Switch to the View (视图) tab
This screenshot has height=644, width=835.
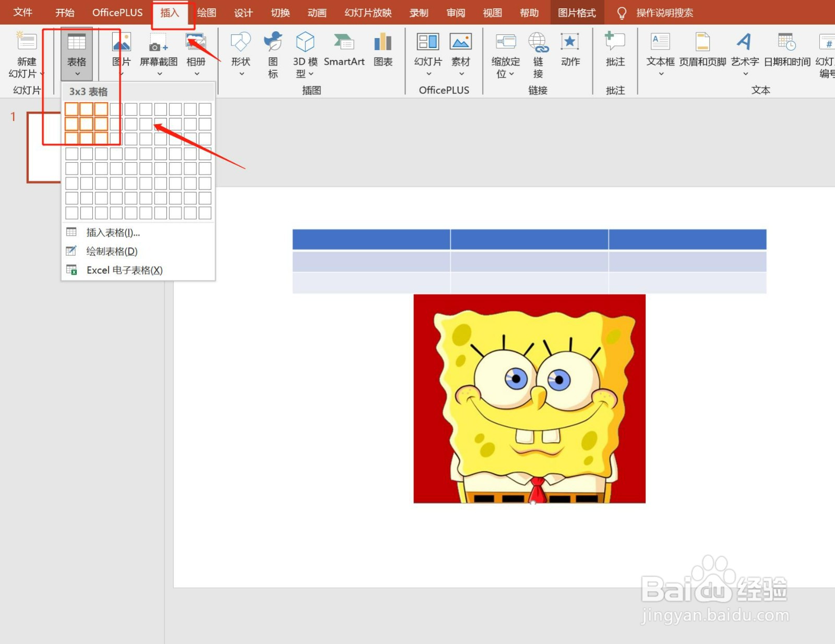pyautogui.click(x=492, y=13)
